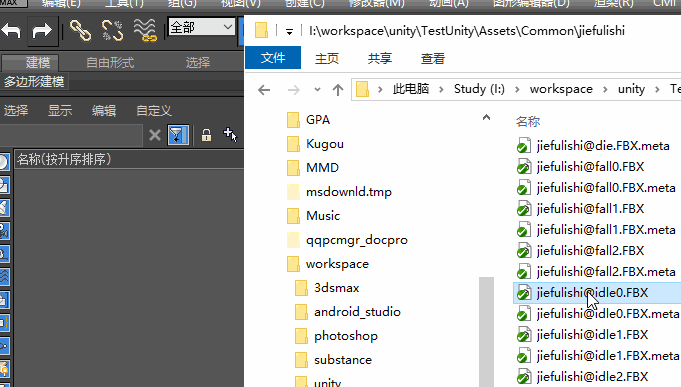
Task: Click the add-with-cursor icon beside the lock
Action: 230,135
